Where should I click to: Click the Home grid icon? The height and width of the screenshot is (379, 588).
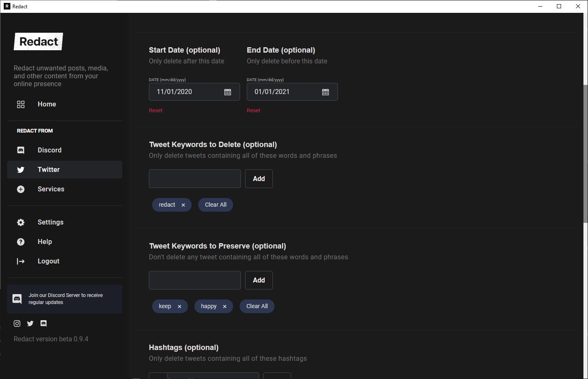pyautogui.click(x=21, y=104)
